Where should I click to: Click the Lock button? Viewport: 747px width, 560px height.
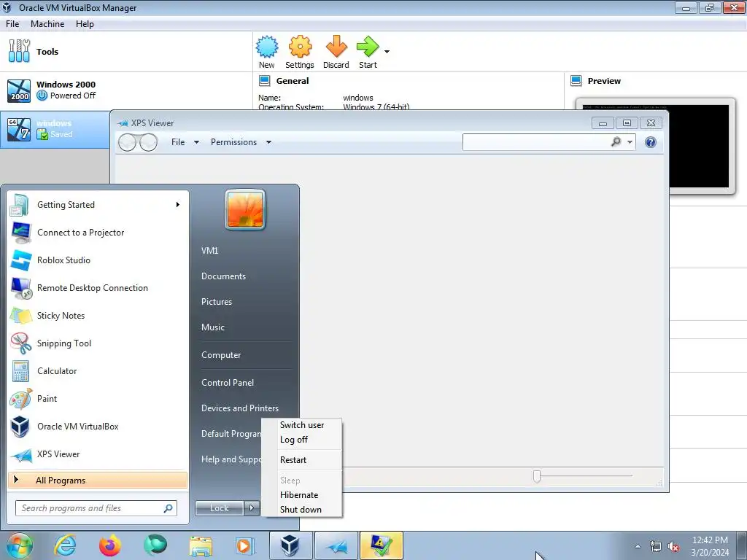[220, 508]
